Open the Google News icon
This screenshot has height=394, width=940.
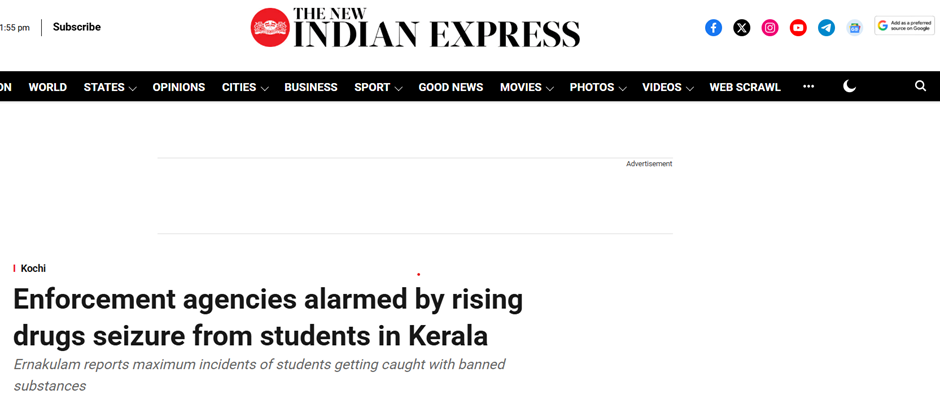click(x=854, y=28)
